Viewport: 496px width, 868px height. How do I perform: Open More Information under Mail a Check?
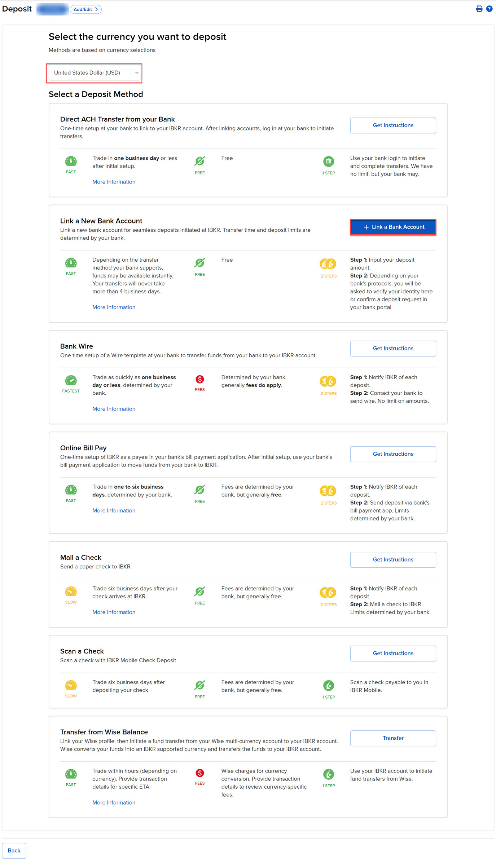[x=114, y=612]
